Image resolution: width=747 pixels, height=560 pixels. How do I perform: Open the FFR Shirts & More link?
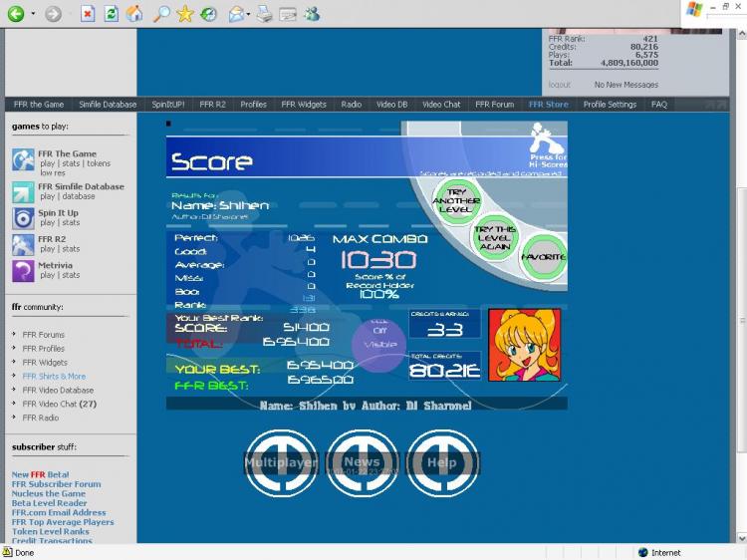pyautogui.click(x=54, y=376)
